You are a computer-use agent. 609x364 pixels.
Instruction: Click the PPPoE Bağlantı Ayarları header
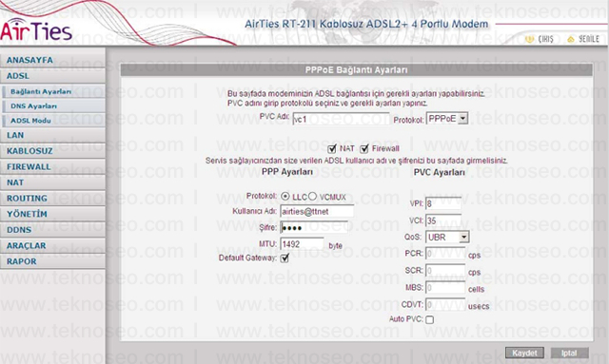click(356, 69)
